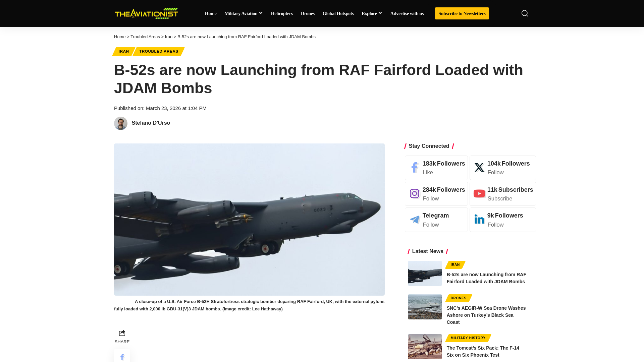The image size is (644, 362).
Task: Click Iran breadcrumb link
Action: [169, 37]
